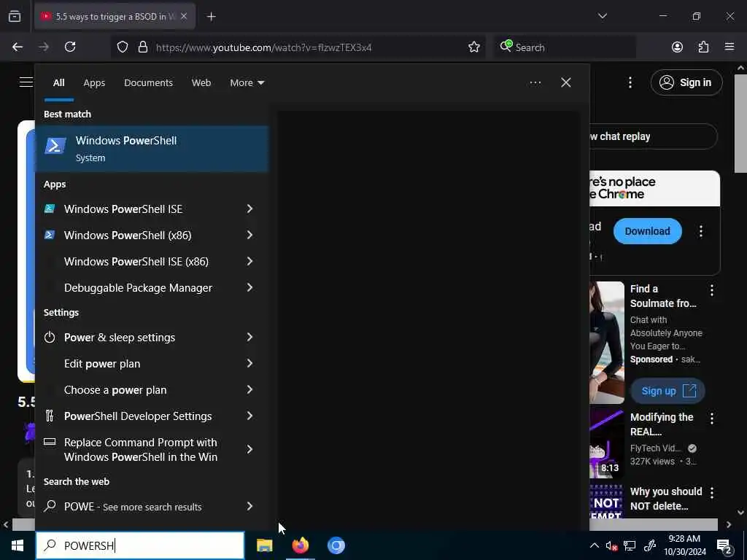The image size is (747, 560).
Task: Click the chat replay button
Action: point(653,136)
